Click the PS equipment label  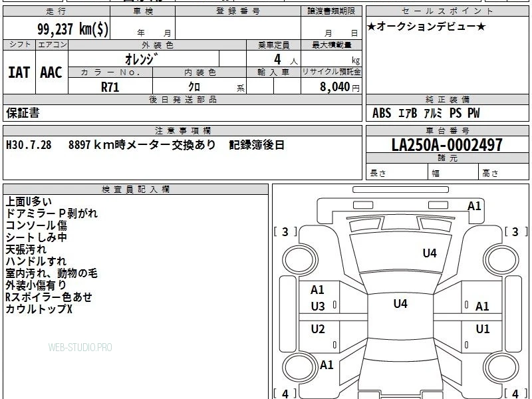456,113
